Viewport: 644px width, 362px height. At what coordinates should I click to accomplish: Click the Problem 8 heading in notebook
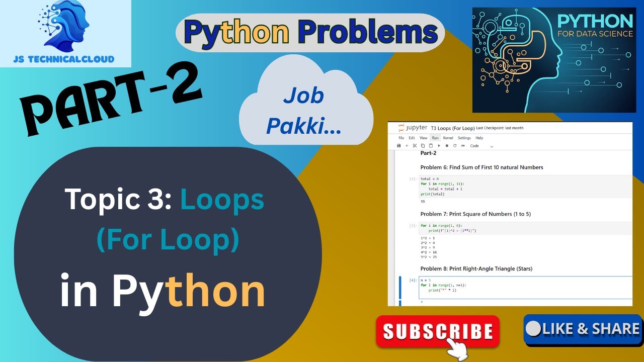coord(476,268)
